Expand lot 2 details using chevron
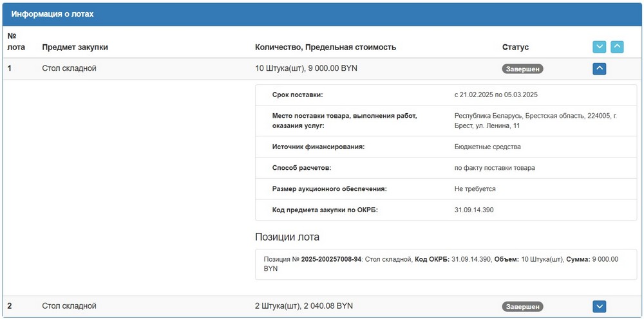 pyautogui.click(x=599, y=307)
